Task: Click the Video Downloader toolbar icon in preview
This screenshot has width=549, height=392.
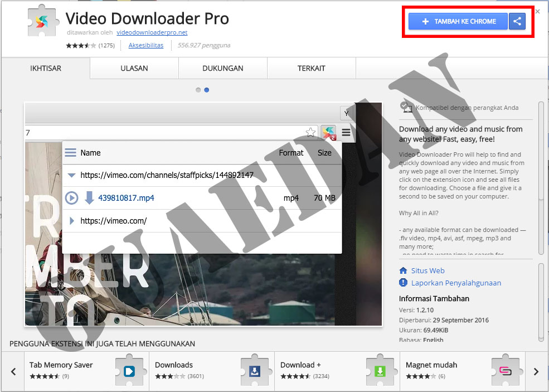Action: pyautogui.click(x=328, y=133)
